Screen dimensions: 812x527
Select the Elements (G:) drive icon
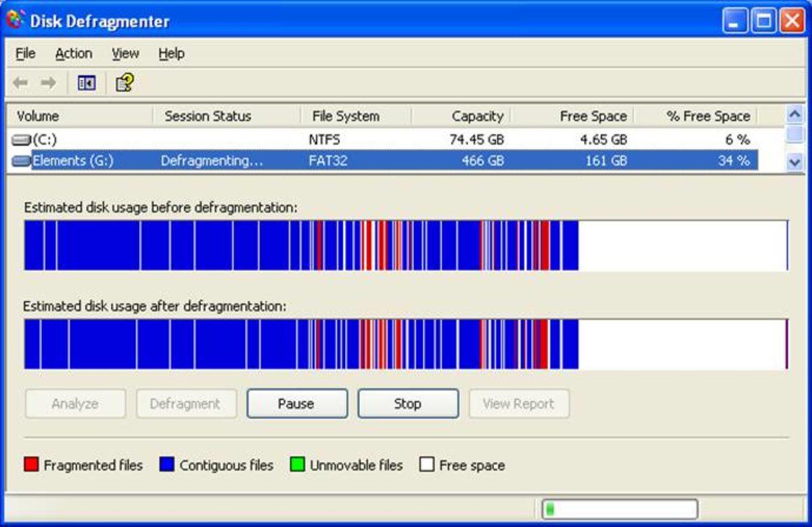22,161
